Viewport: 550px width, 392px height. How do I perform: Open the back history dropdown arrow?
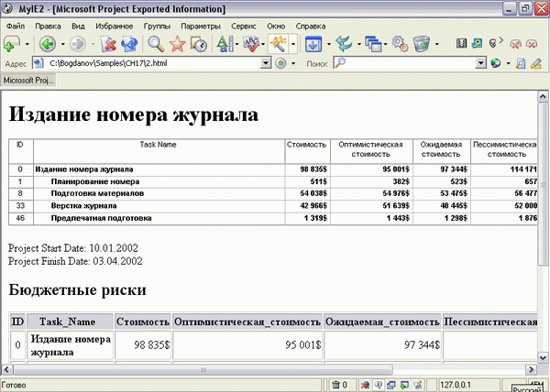click(62, 44)
